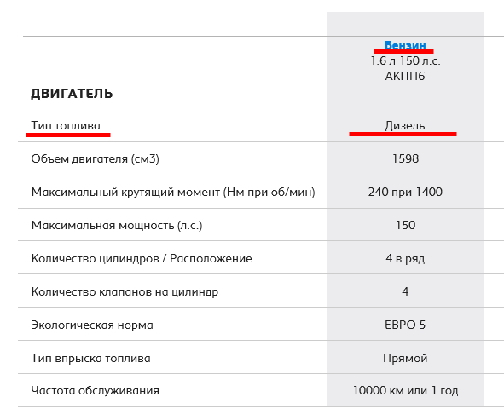
Task: Select the Прямой injection value
Action: [x=405, y=358]
